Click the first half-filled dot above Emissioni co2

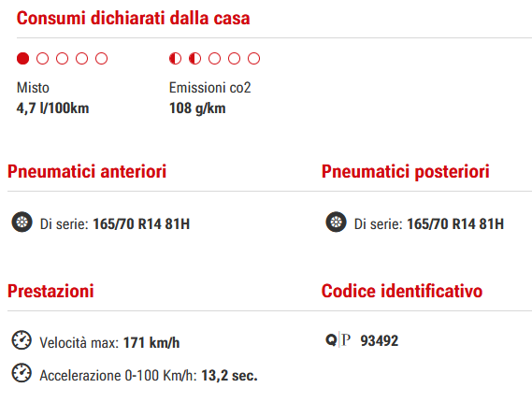click(175, 58)
